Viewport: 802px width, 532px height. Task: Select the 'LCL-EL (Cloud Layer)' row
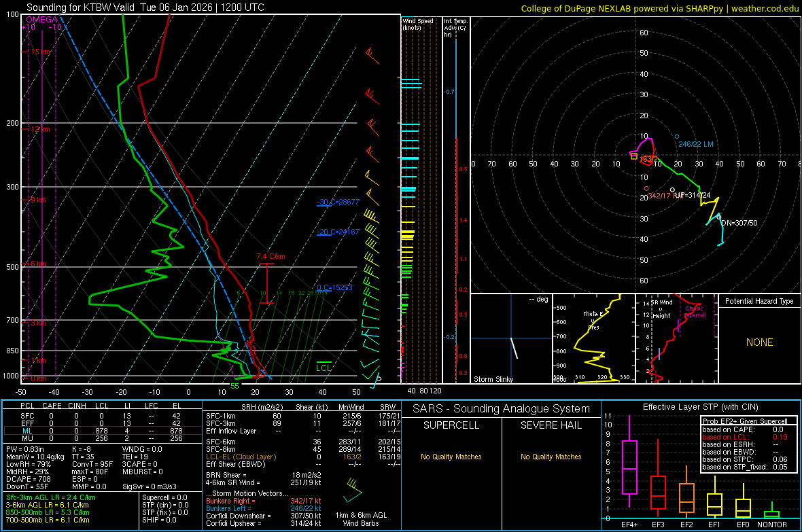tap(303, 457)
